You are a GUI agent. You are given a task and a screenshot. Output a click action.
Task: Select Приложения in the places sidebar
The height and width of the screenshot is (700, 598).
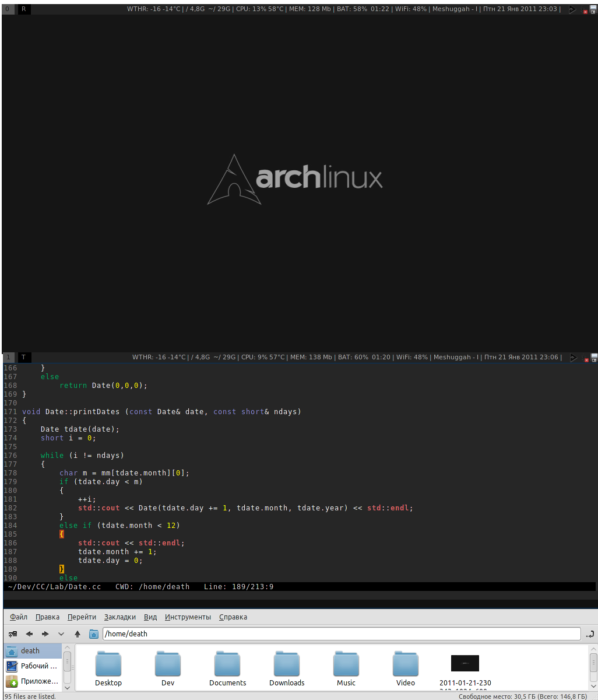[x=33, y=681]
